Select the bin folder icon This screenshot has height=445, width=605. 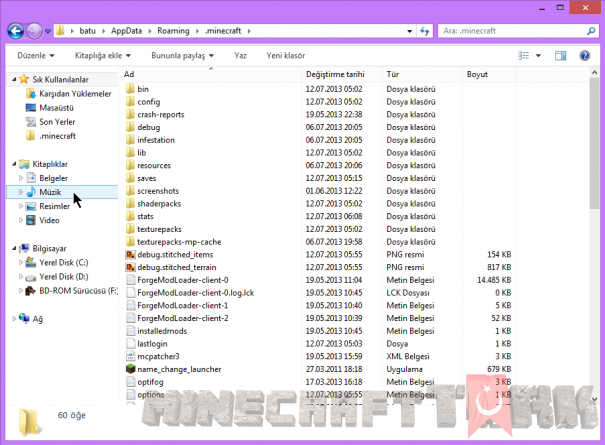point(130,89)
